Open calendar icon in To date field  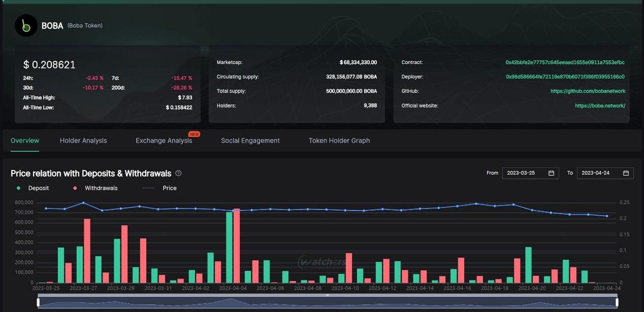626,173
